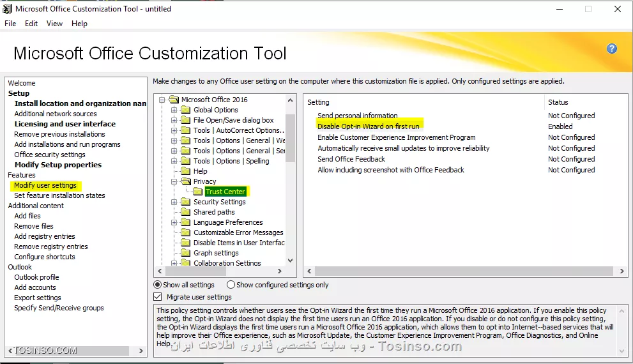633x364 pixels.
Task: Collapse the Microsoft Office 2016 tree node
Action: coord(162,100)
